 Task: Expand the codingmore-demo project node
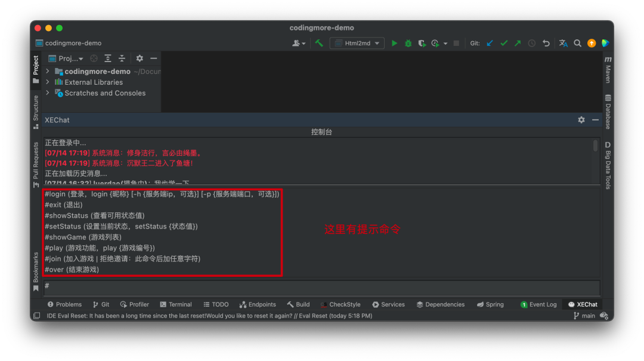[x=47, y=71]
